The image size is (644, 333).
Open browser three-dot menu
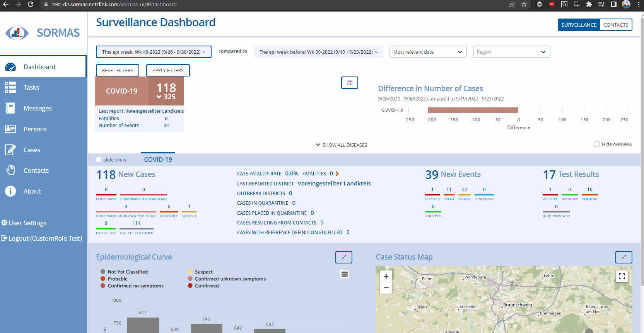tap(639, 5)
